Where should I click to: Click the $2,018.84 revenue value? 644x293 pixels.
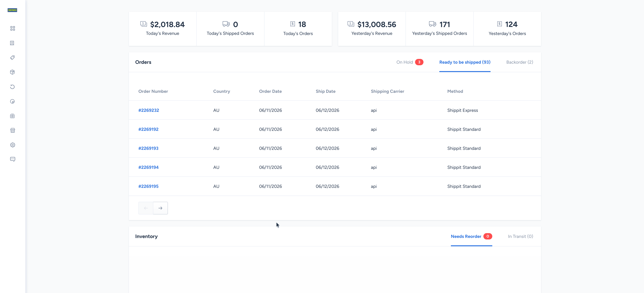tap(167, 25)
